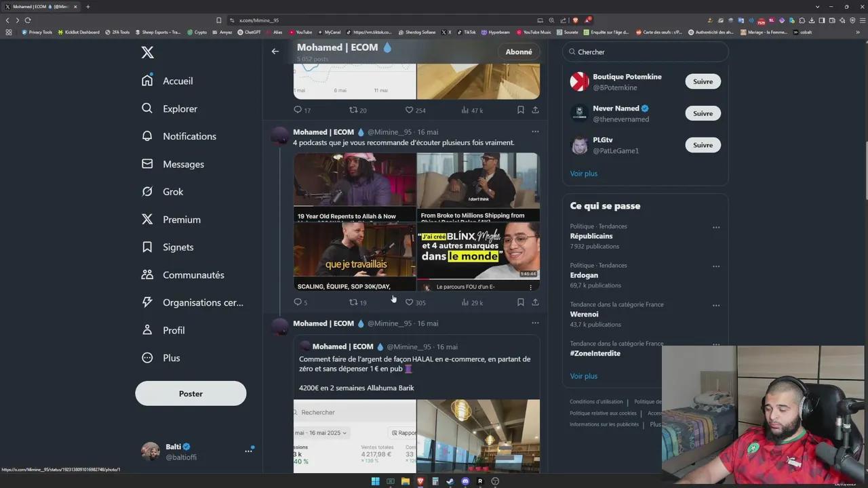Image resolution: width=868 pixels, height=488 pixels.
Task: Open Messages
Action: coord(173,164)
